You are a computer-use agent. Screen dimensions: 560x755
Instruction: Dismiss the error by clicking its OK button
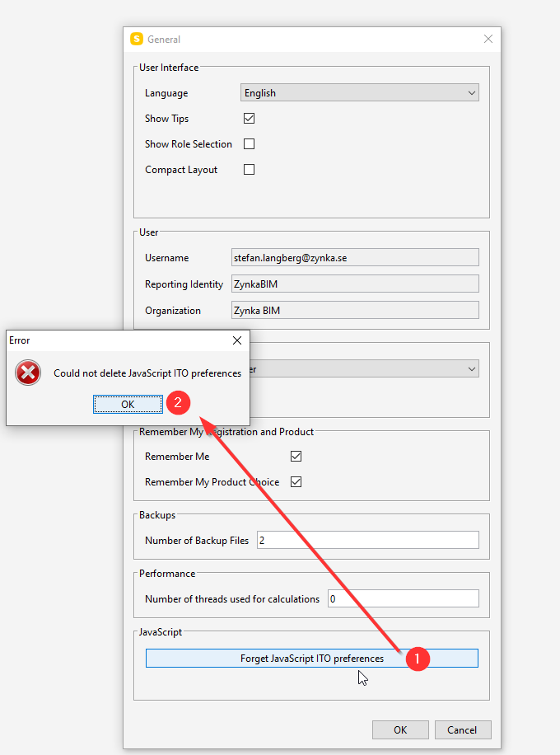(128, 404)
